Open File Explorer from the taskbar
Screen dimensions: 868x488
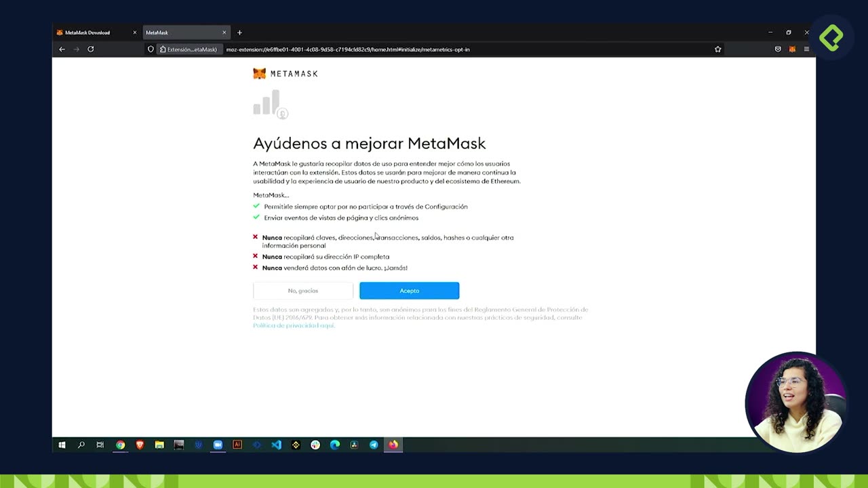click(159, 445)
